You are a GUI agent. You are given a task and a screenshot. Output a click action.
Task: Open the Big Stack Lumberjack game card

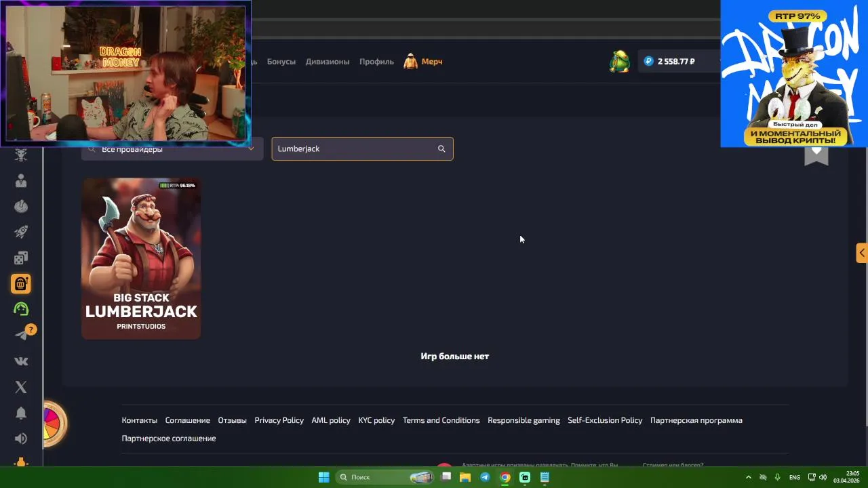pyautogui.click(x=141, y=258)
